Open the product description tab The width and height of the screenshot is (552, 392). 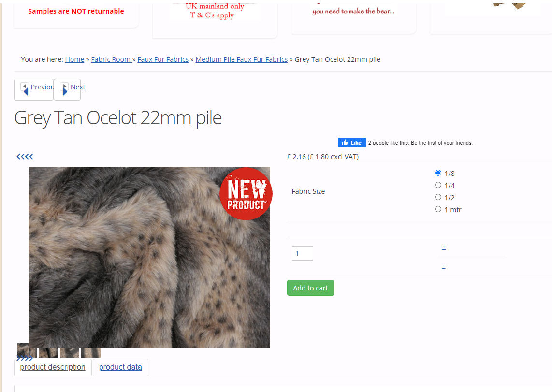pos(53,367)
